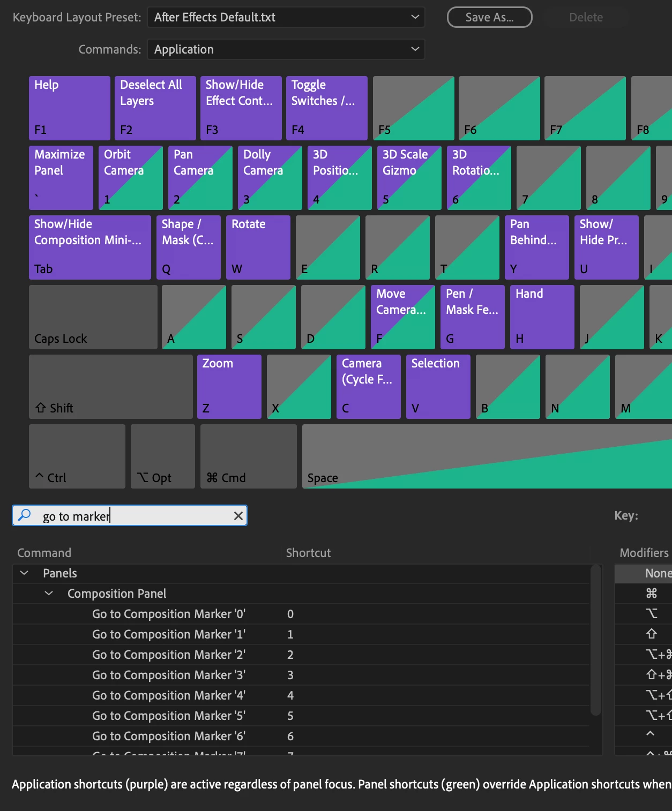Select Go to Composition Marker '2' row
The width and height of the screenshot is (672, 811).
(301, 655)
